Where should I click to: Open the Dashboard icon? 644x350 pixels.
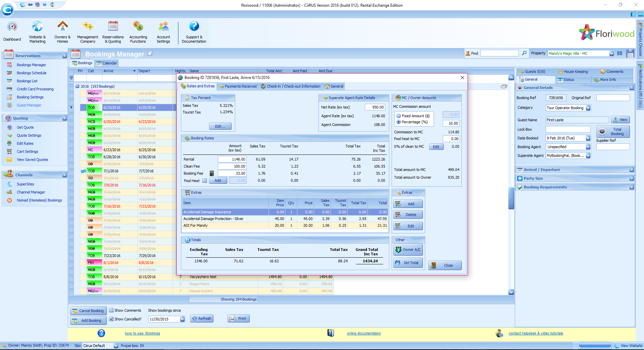click(x=12, y=27)
